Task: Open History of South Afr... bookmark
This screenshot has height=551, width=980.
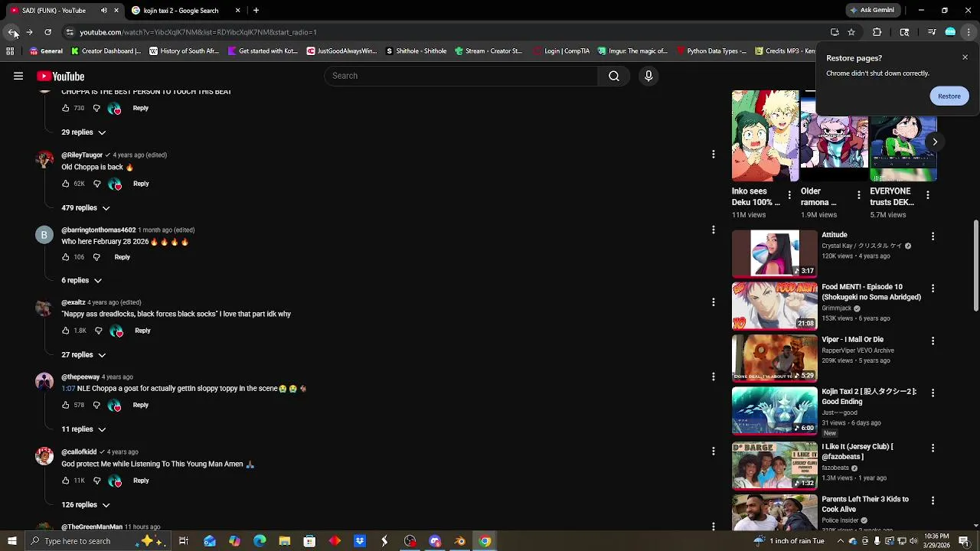Action: click(x=185, y=51)
